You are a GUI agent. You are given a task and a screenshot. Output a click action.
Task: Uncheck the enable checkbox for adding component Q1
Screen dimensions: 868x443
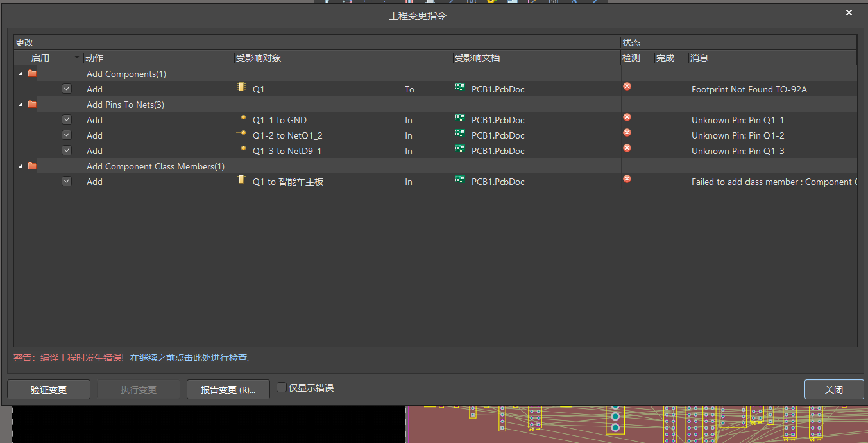tap(67, 89)
